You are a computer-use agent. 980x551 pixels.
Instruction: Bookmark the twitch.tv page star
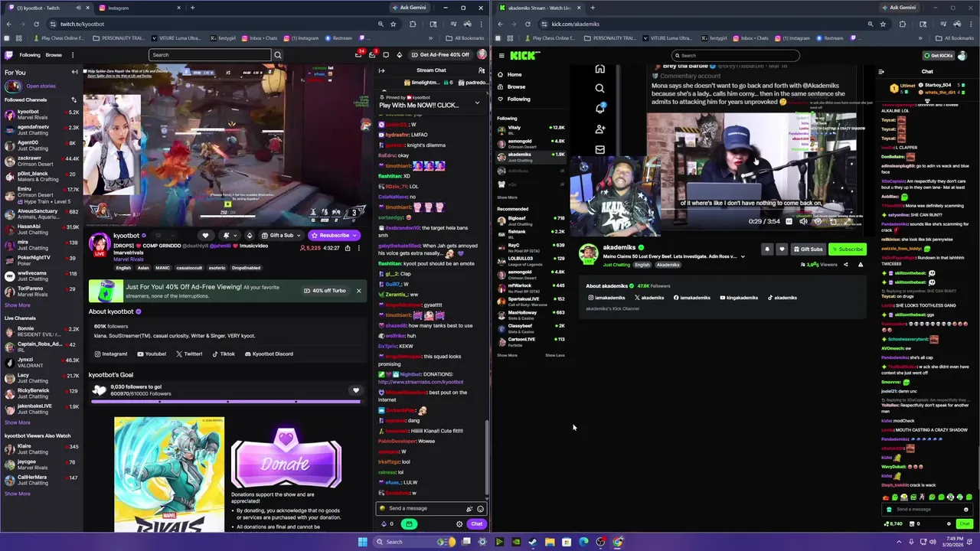click(393, 24)
